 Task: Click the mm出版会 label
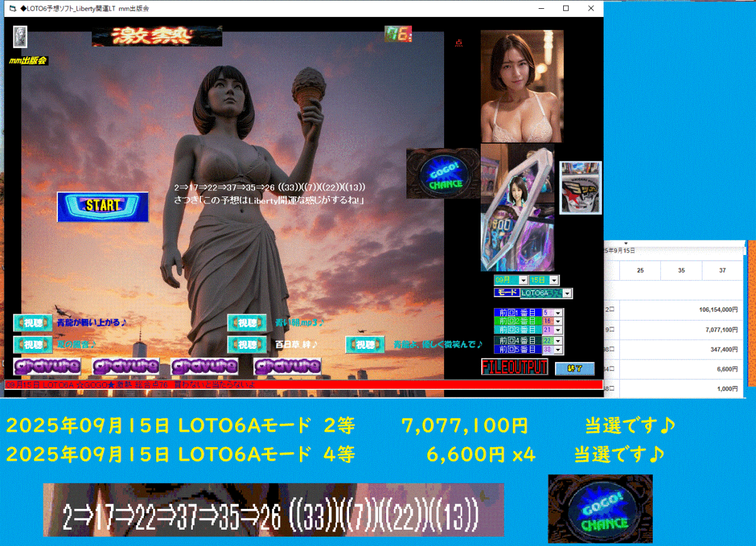(28, 61)
